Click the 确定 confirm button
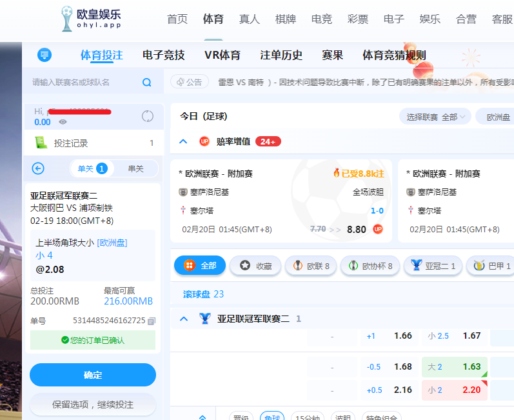 tap(93, 375)
